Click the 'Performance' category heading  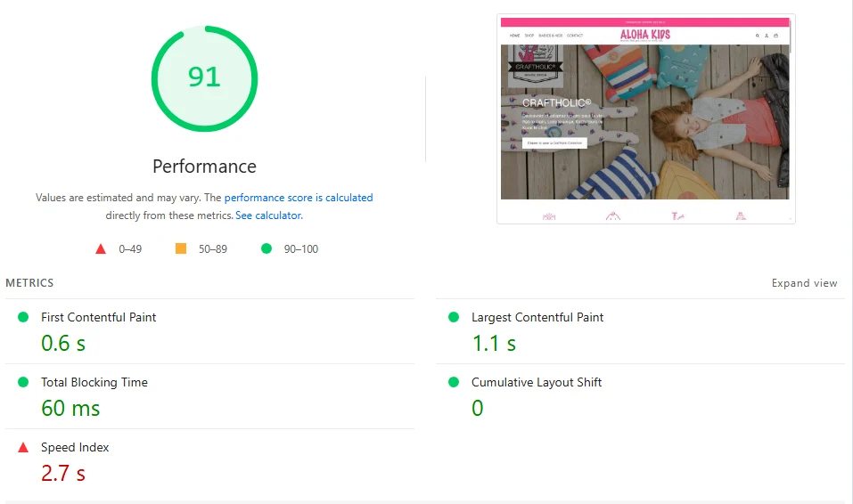[x=204, y=167]
